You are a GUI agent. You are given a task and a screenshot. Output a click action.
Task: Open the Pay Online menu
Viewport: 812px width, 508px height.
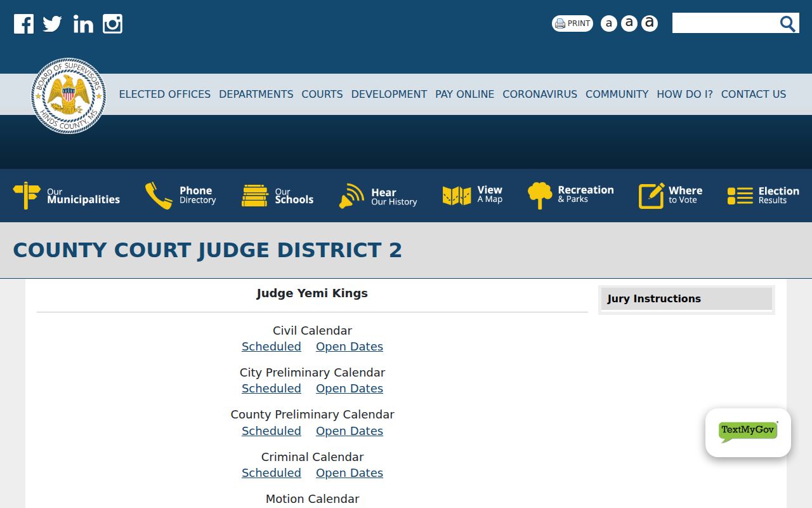click(465, 94)
